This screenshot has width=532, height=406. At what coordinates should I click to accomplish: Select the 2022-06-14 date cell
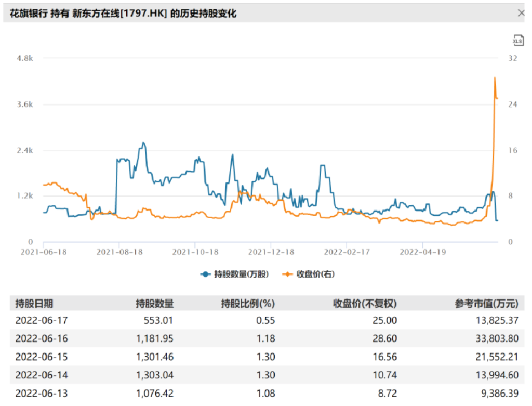click(42, 375)
